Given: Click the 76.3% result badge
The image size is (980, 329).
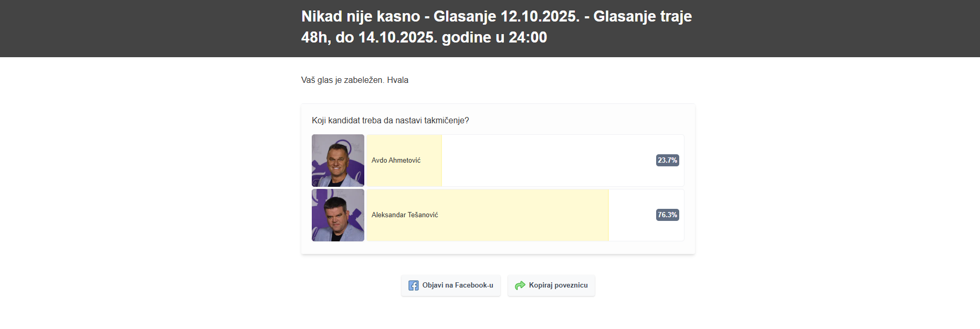Looking at the screenshot, I should coord(667,215).
